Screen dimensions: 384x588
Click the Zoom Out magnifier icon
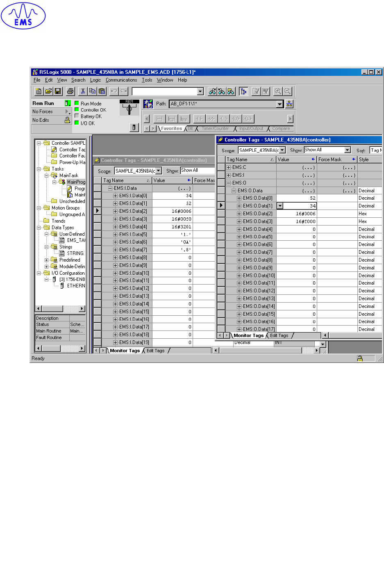[x=287, y=91]
